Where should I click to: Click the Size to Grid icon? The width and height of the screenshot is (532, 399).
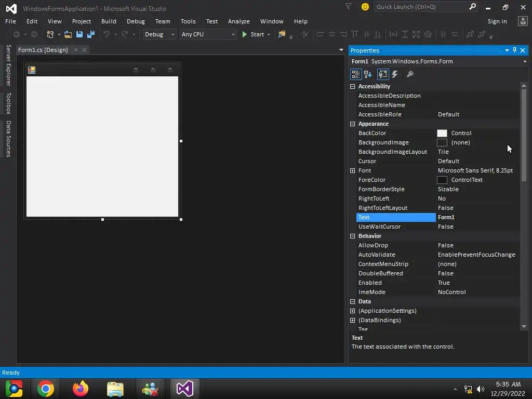(x=428, y=34)
